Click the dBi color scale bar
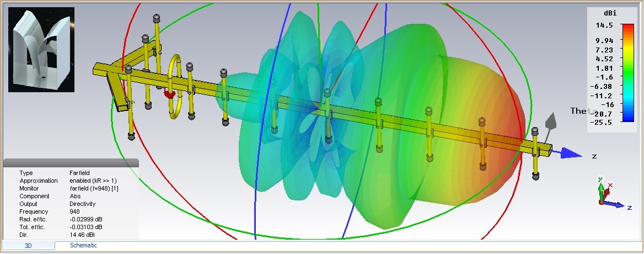 tap(627, 73)
